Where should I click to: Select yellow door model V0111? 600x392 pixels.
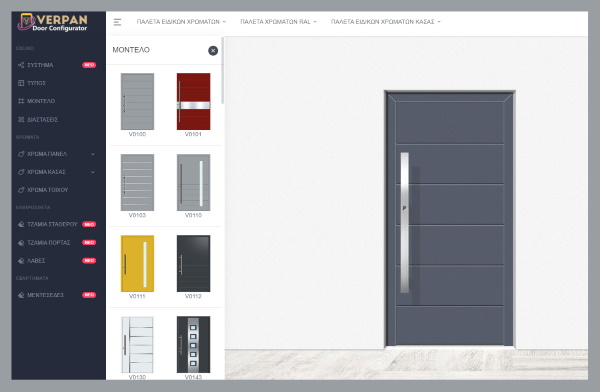point(137,264)
